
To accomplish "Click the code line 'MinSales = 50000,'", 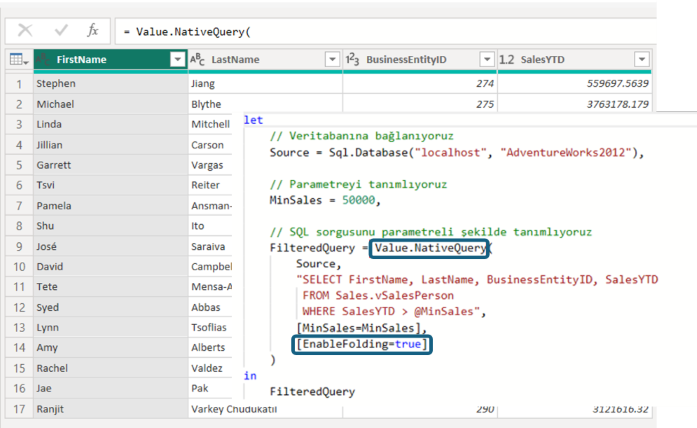I will coord(325,200).
